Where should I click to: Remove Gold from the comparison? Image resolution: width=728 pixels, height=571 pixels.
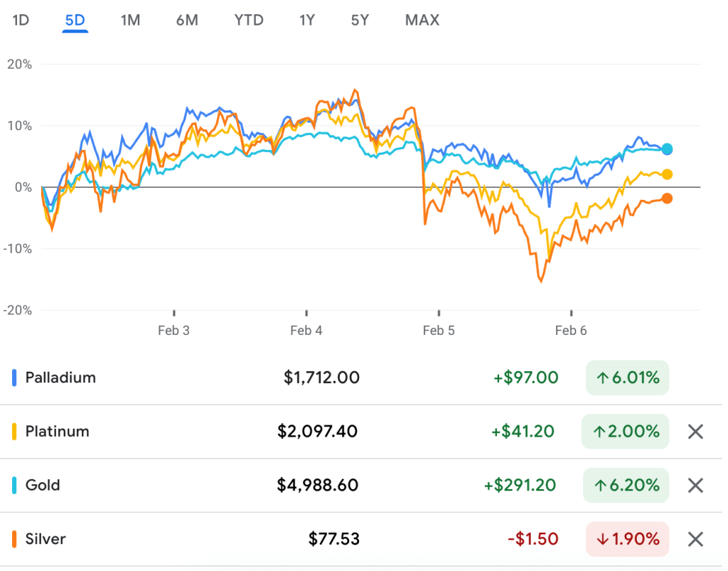coord(695,486)
